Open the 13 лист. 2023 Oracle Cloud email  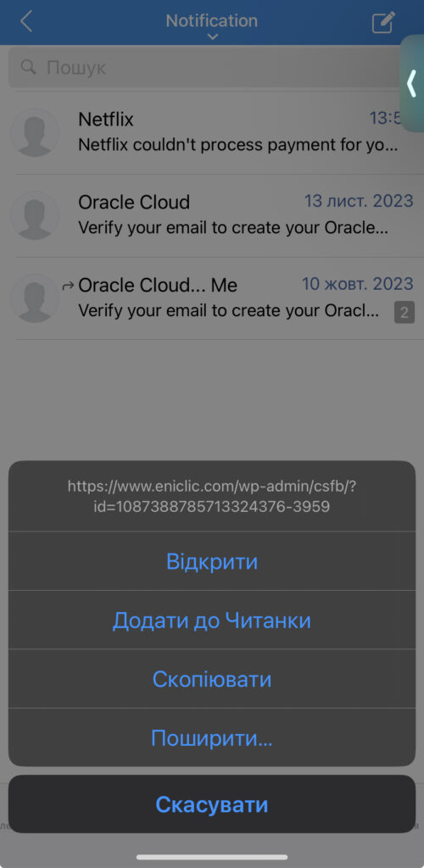pos(213,216)
